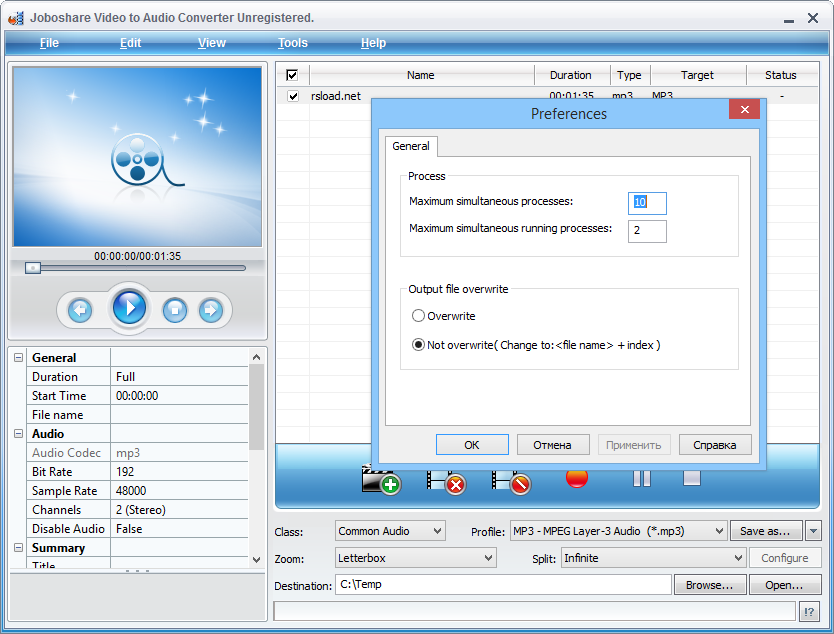Image resolution: width=834 pixels, height=634 pixels.
Task: Stop the preview playback
Action: tap(175, 310)
